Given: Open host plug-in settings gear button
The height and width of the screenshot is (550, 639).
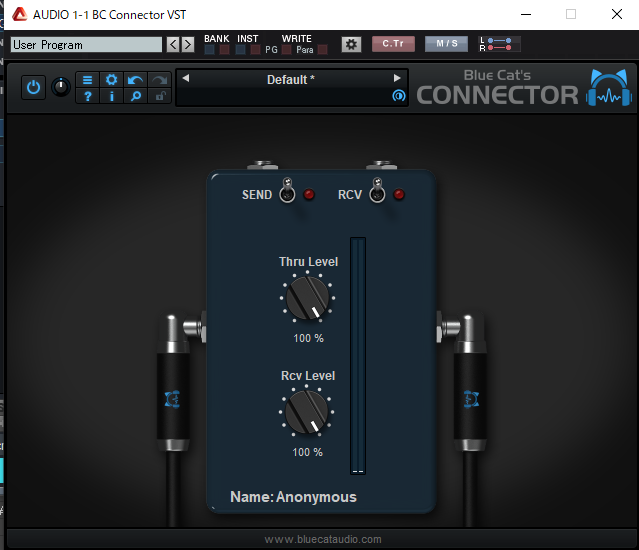Looking at the screenshot, I should (351, 44).
